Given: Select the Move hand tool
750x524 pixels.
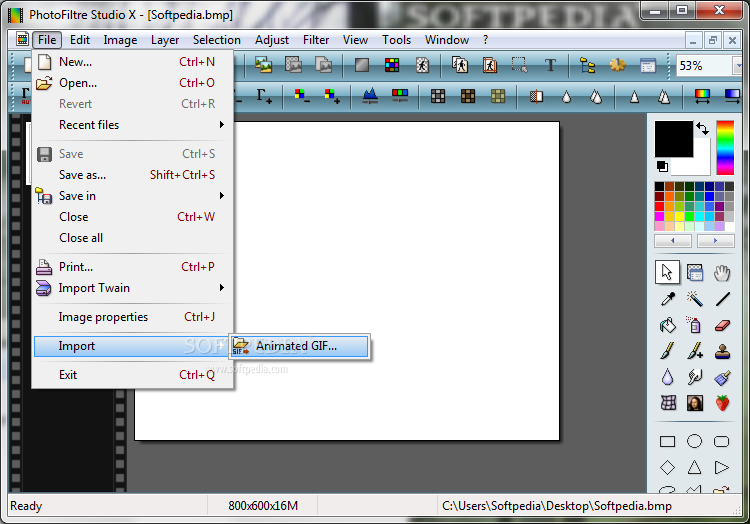Looking at the screenshot, I should coord(722,273).
